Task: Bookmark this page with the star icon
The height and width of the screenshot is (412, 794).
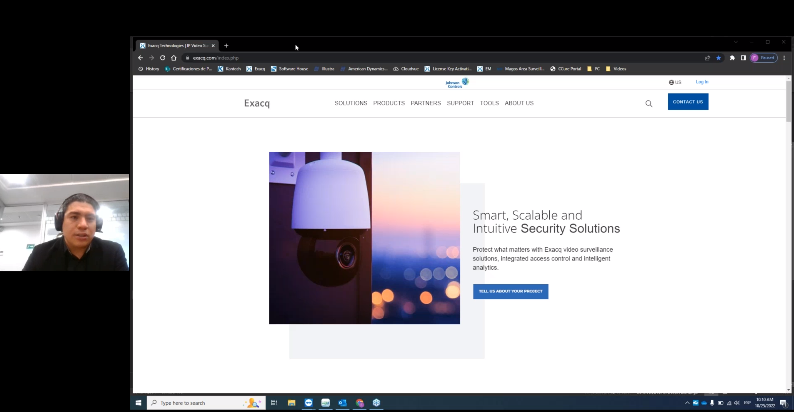Action: coord(718,58)
